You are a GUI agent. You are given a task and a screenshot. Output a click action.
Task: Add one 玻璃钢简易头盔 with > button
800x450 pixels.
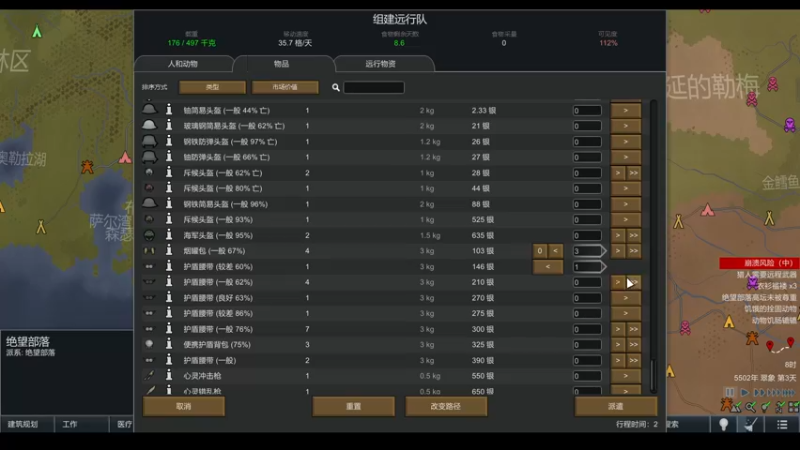point(626,126)
